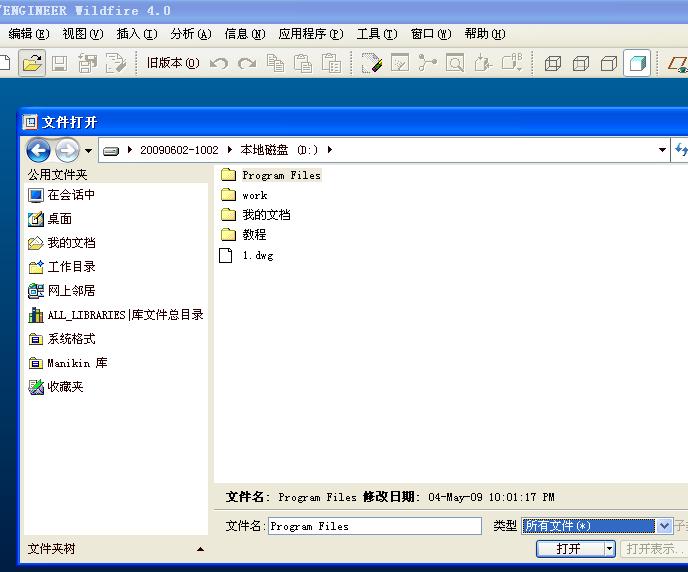Click the dashed selection box icon
Image resolution: width=688 pixels, height=572 pixels.
pos(512,63)
